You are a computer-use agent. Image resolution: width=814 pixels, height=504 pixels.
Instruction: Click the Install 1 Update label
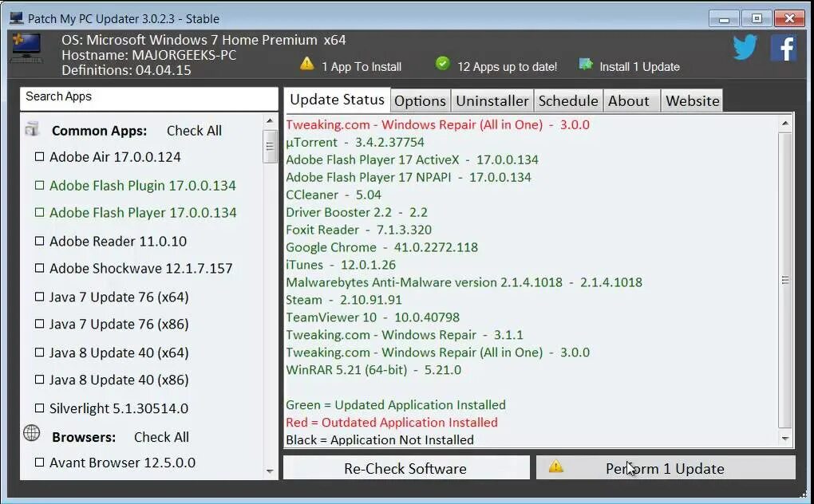(x=639, y=67)
